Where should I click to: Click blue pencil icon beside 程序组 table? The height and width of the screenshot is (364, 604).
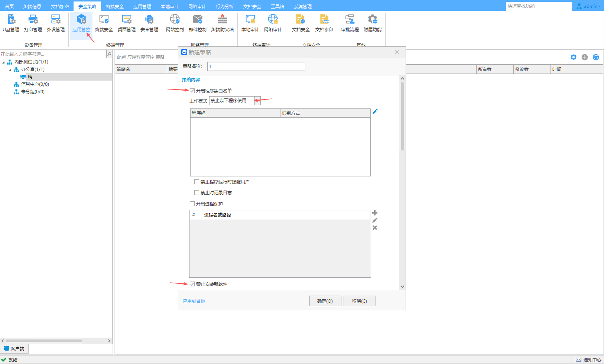(x=375, y=111)
